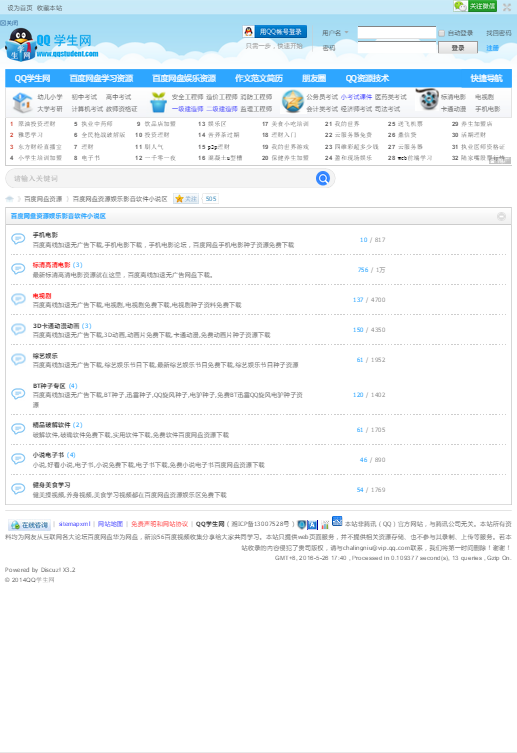Click the red 免责声明和网站协议 footer link
The height and width of the screenshot is (753, 517).
(x=159, y=524)
